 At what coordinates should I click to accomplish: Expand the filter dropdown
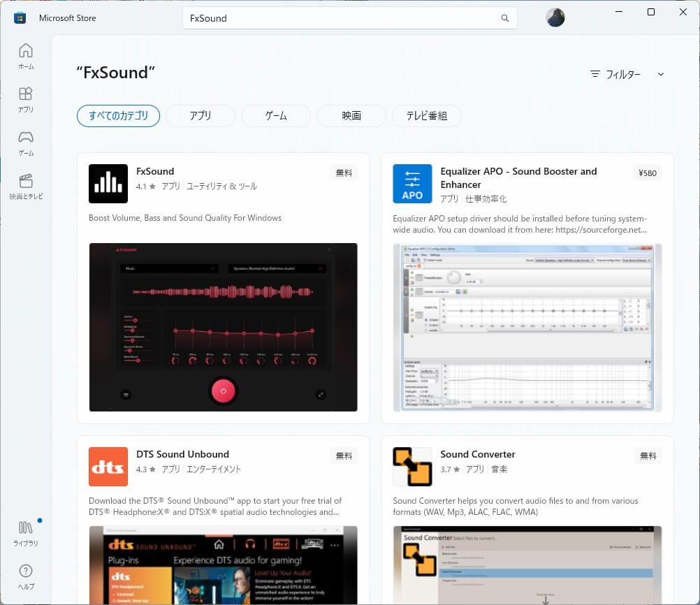click(x=627, y=74)
